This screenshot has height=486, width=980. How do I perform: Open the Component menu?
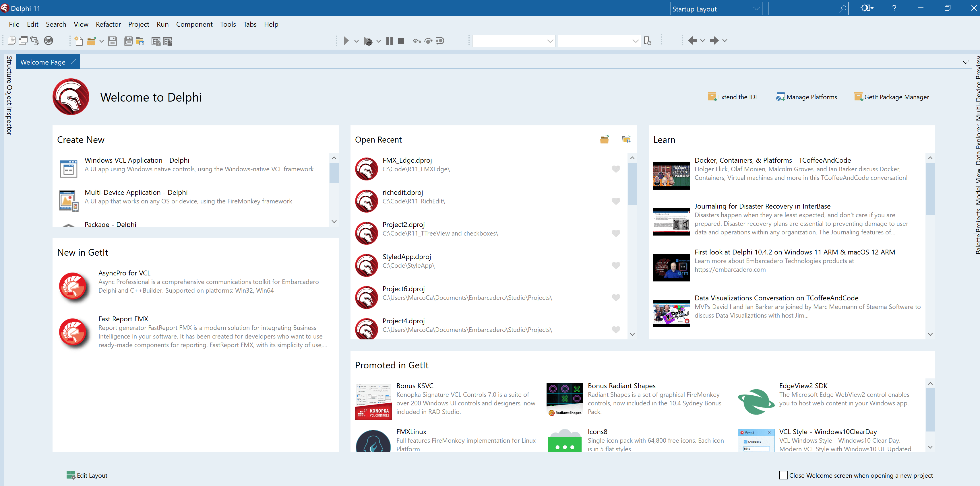click(194, 24)
